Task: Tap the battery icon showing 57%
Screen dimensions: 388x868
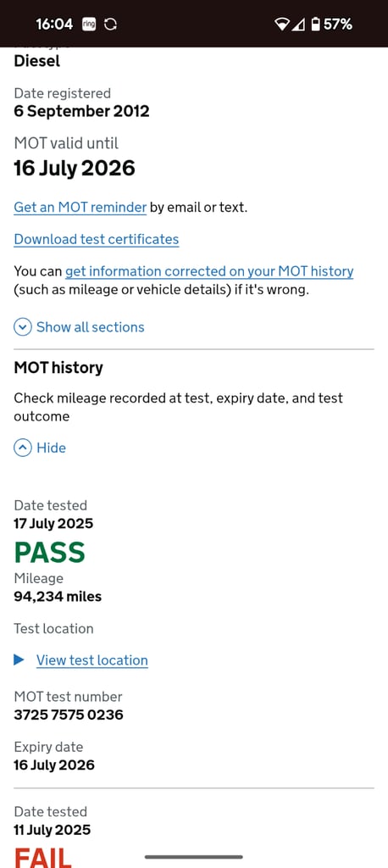Action: pos(315,25)
